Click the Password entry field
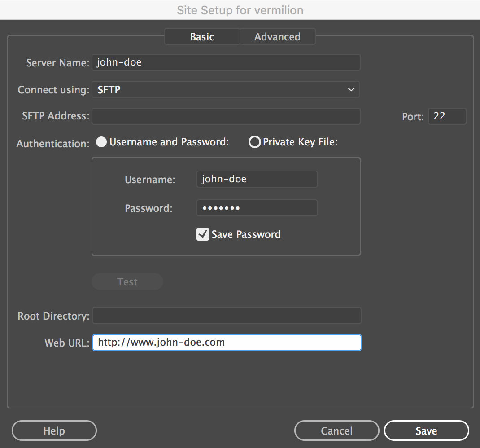 tap(257, 207)
